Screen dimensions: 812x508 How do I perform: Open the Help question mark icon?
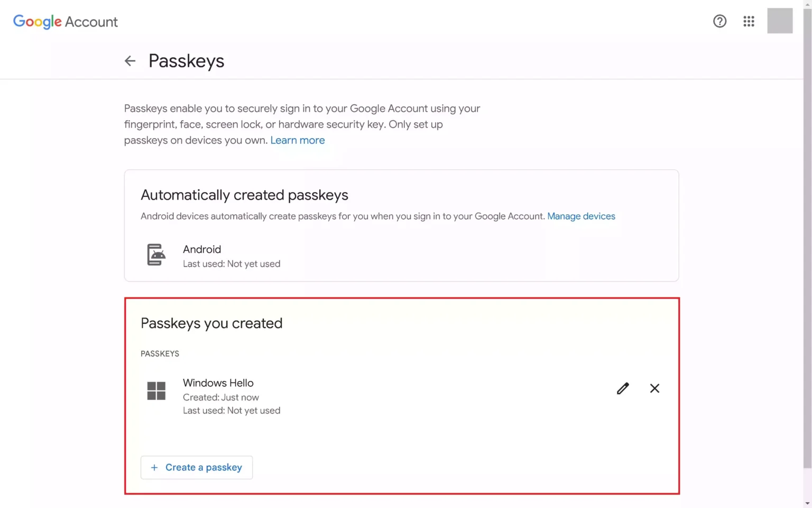pyautogui.click(x=719, y=21)
